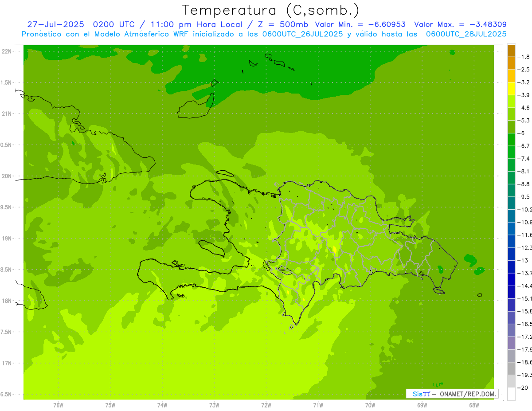Click the olive green swatch between -5.3 and -6
Screen dimensions: 532x411
click(511, 127)
